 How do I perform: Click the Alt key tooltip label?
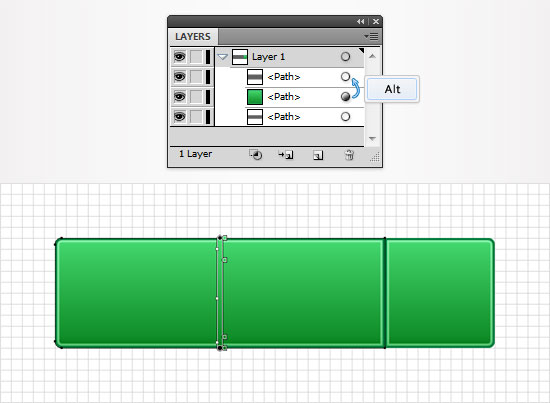(x=392, y=89)
